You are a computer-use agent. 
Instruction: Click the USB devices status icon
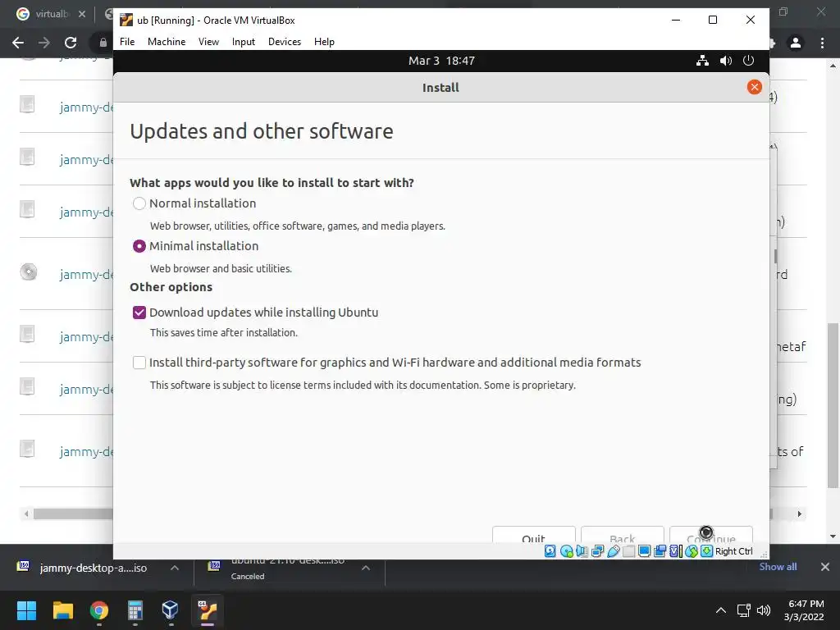click(x=614, y=551)
